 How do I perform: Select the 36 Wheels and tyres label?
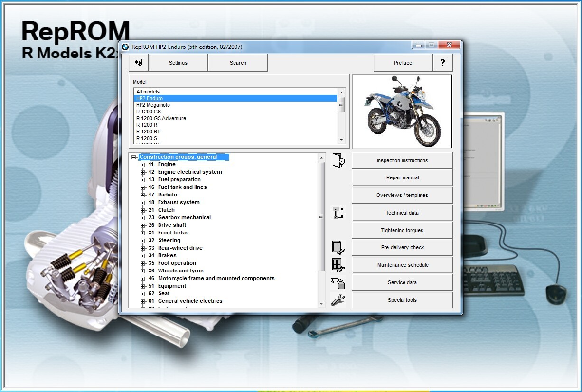pyautogui.click(x=176, y=271)
